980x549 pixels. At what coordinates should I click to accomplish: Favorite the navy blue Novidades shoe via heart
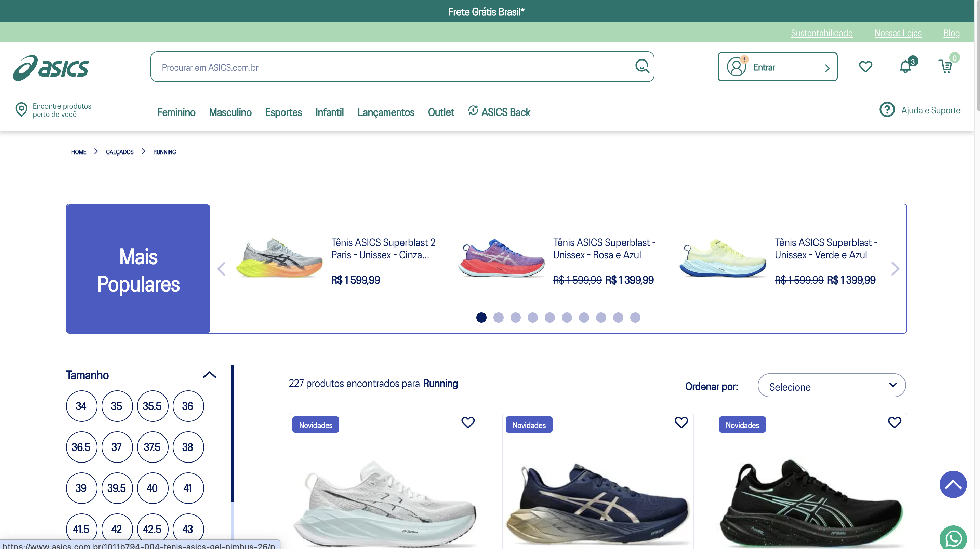(x=681, y=422)
